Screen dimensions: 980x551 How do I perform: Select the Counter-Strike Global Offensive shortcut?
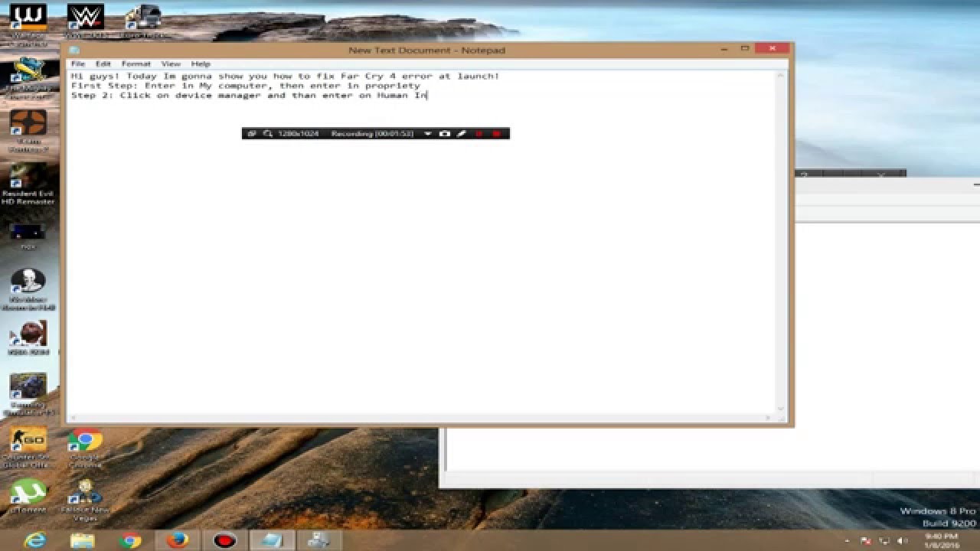(x=28, y=448)
